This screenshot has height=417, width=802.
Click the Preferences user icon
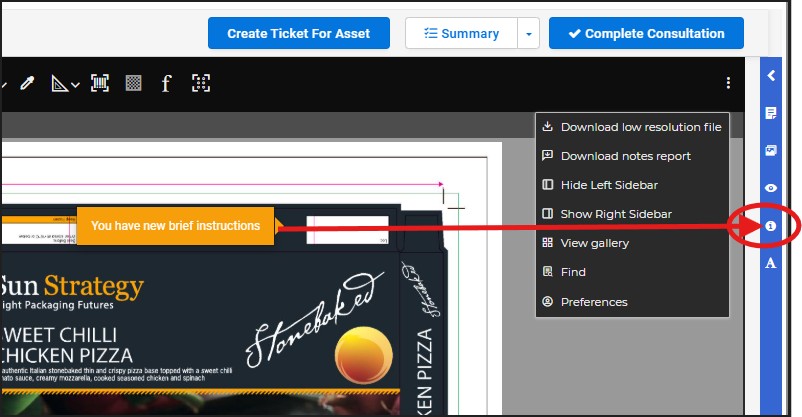[547, 301]
